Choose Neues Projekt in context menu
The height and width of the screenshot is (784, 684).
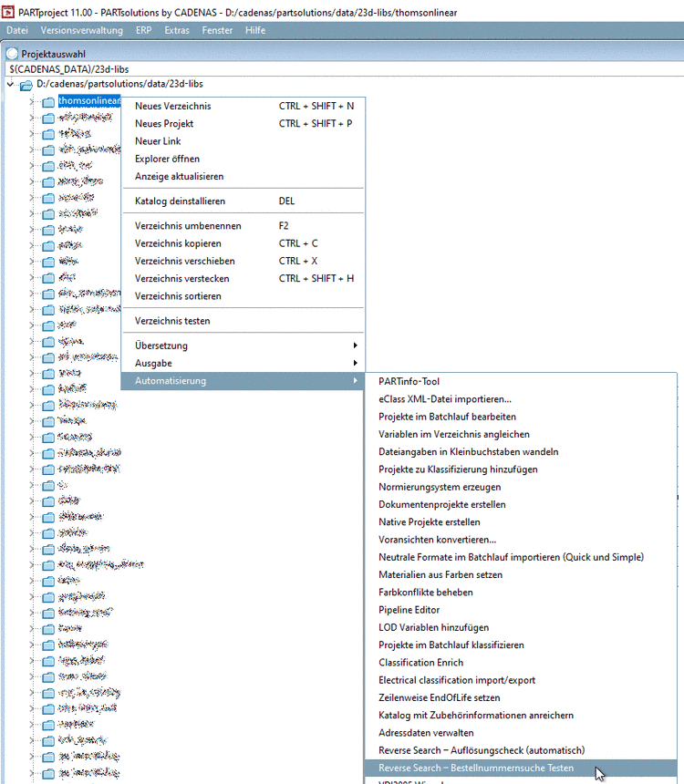click(244, 123)
